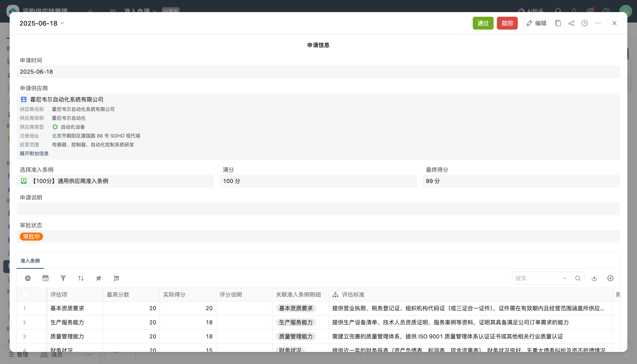Click the green 通过 approve button
Image resolution: width=637 pixels, height=364 pixels.
[483, 23]
